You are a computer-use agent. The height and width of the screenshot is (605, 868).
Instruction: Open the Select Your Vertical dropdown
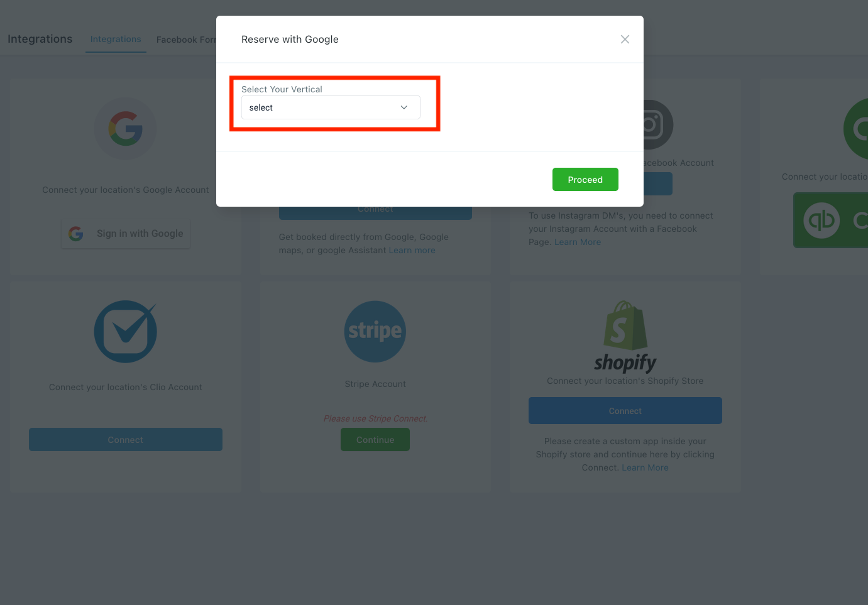(331, 107)
